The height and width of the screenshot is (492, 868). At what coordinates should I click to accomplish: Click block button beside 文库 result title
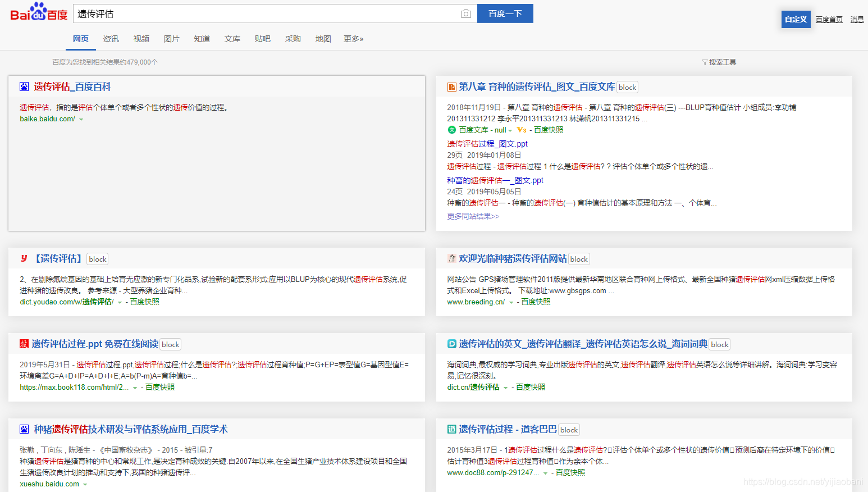click(x=628, y=87)
